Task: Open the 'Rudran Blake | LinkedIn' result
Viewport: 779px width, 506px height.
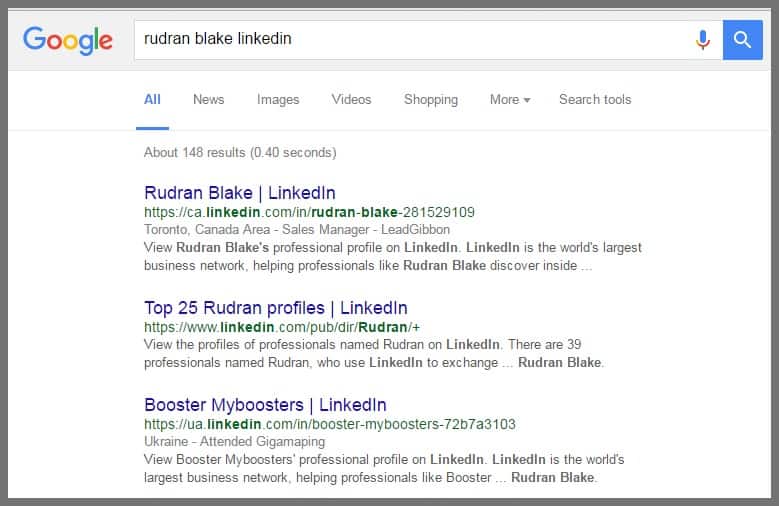Action: 239,193
